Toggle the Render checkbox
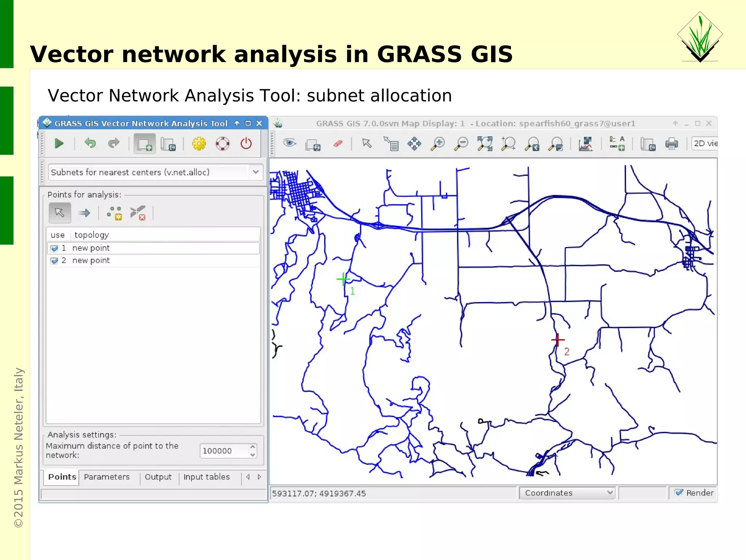The width and height of the screenshot is (746, 560). 679,493
